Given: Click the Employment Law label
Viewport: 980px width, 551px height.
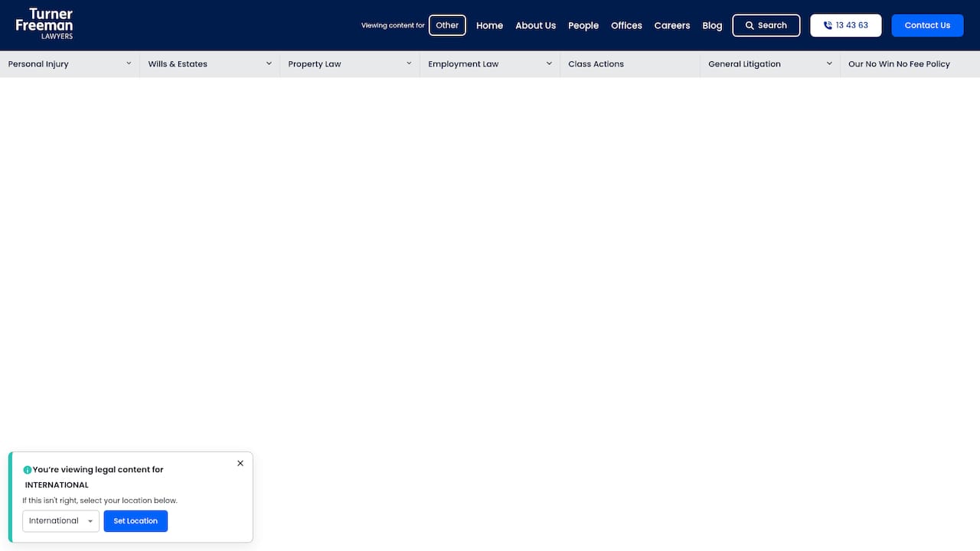Looking at the screenshot, I should coord(463,64).
